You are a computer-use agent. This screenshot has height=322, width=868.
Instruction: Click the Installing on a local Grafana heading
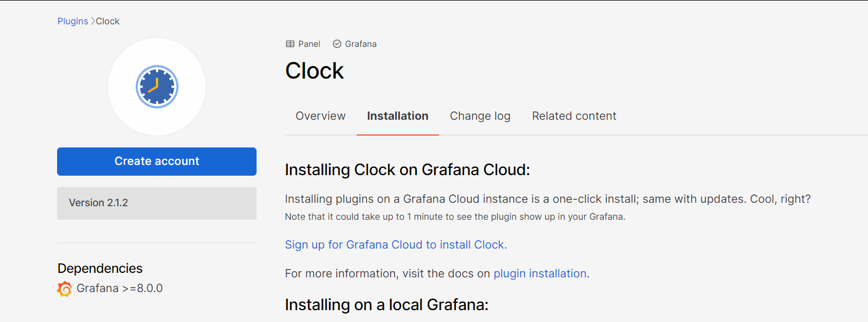coord(387,305)
